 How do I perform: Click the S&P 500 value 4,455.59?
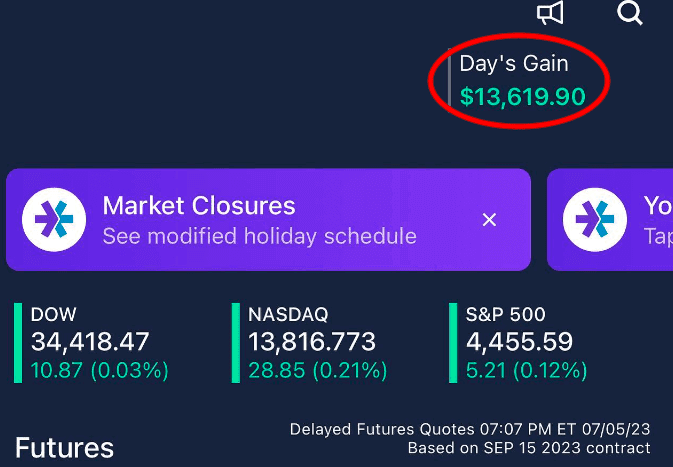tap(519, 342)
